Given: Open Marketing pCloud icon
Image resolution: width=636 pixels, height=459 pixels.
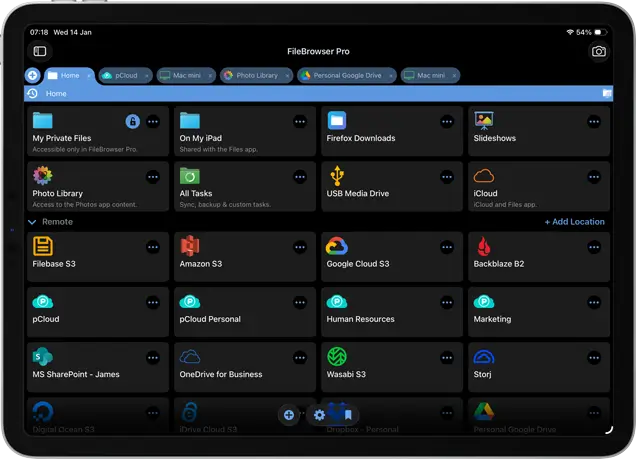Looking at the screenshot, I should (484, 302).
